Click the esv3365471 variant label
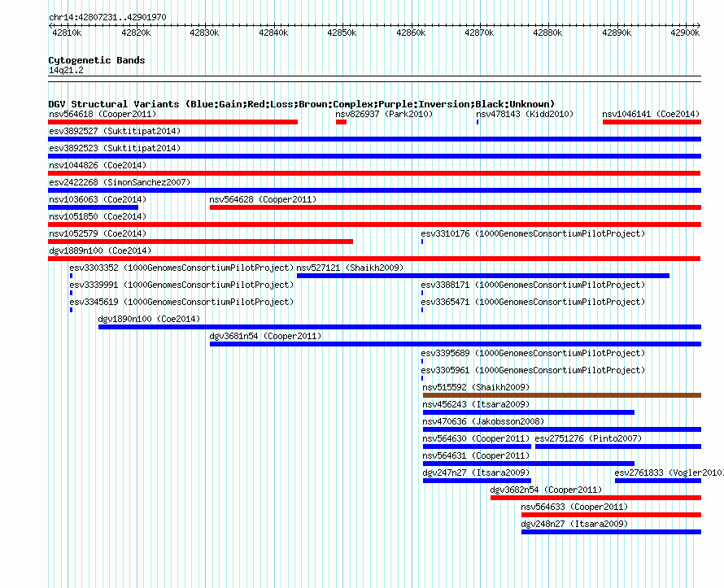Image resolution: width=724 pixels, height=588 pixels. [x=533, y=302]
